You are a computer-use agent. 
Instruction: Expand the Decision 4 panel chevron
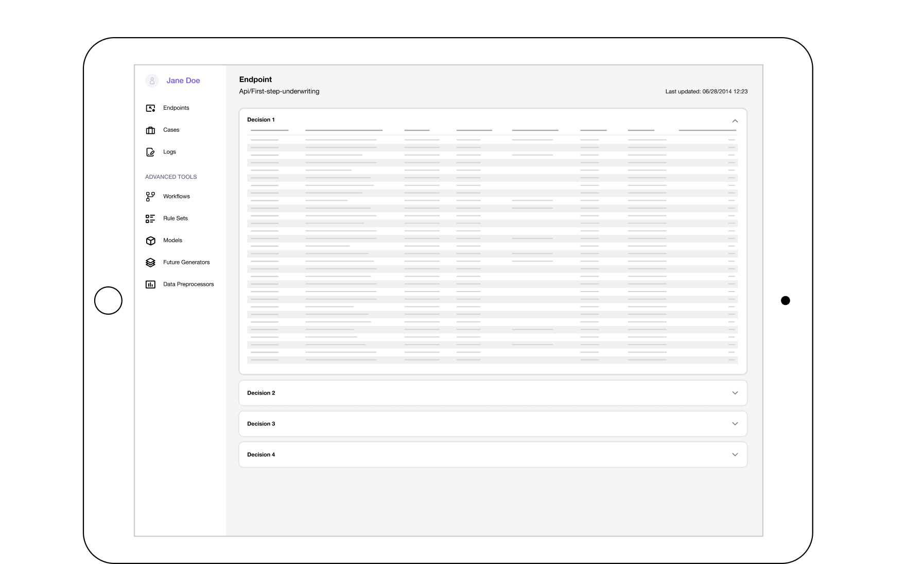(x=735, y=455)
